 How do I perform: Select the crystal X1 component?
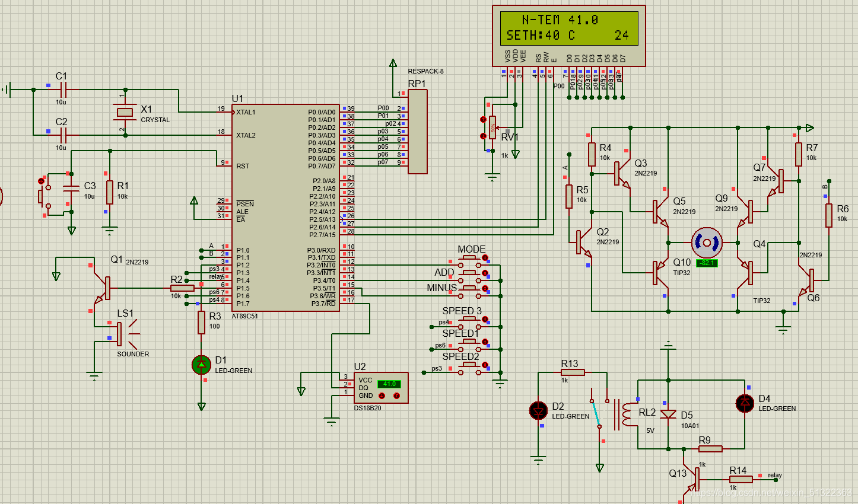coord(125,112)
